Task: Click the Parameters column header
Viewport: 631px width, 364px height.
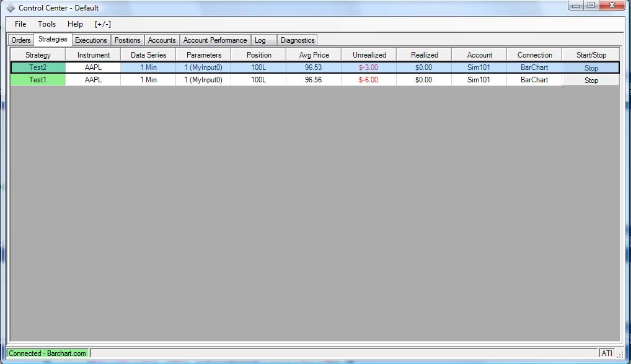Action: [203, 55]
